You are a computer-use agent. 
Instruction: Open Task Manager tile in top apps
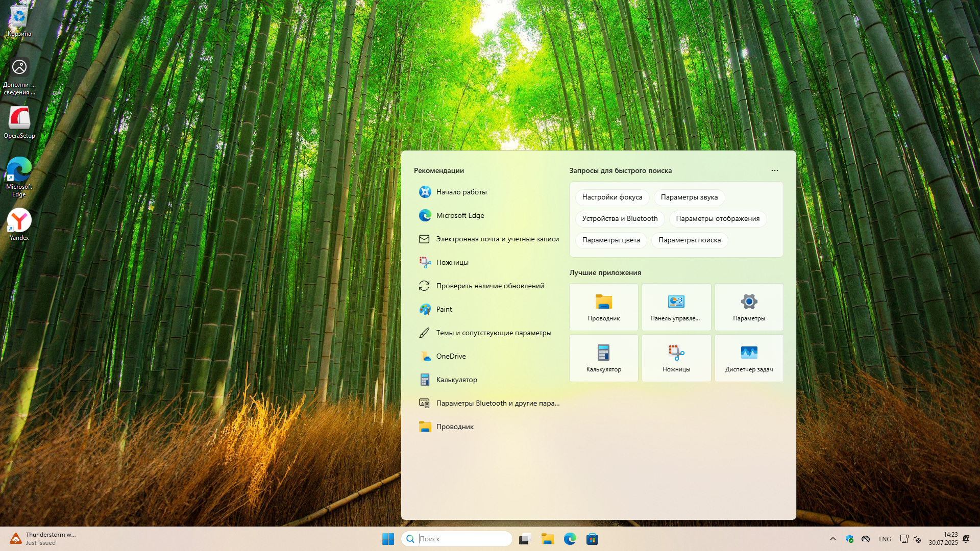tap(749, 358)
